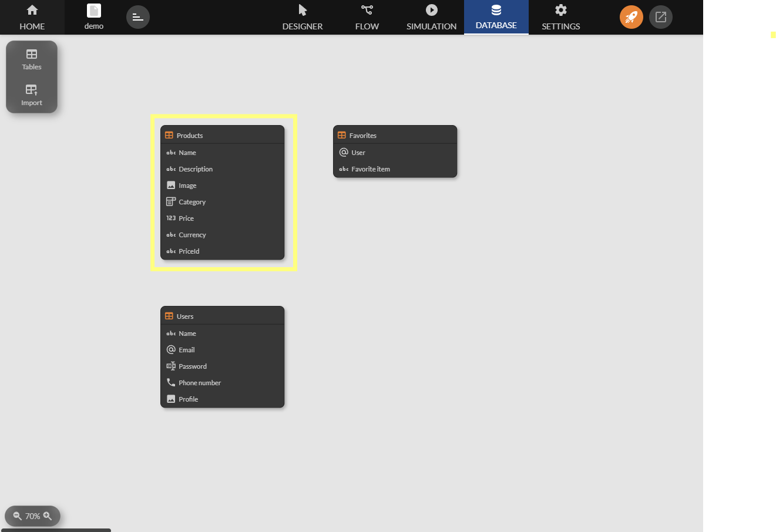Viewport: 776px width, 532px height.
Task: Click the at-sign icon beside Email
Action: pos(171,350)
